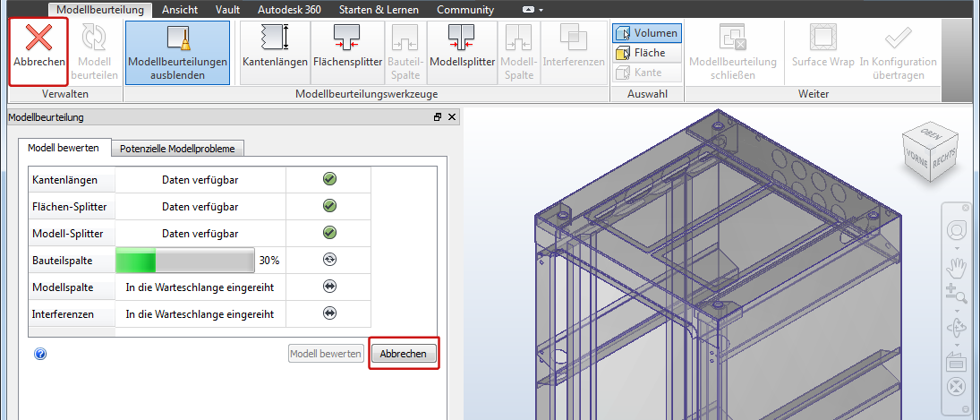The width and height of the screenshot is (980, 420).
Task: Click the navigation bar crossed-circle icon
Action: [956, 387]
